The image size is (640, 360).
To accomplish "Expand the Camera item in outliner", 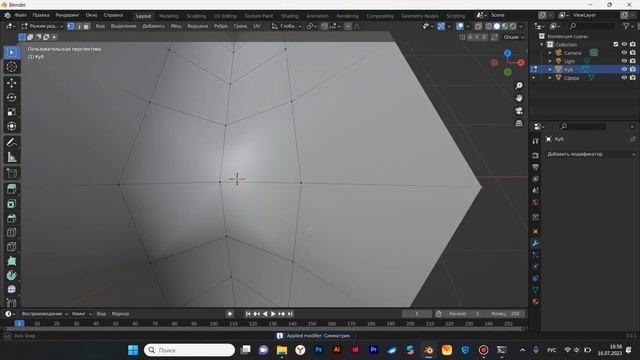I will point(550,53).
